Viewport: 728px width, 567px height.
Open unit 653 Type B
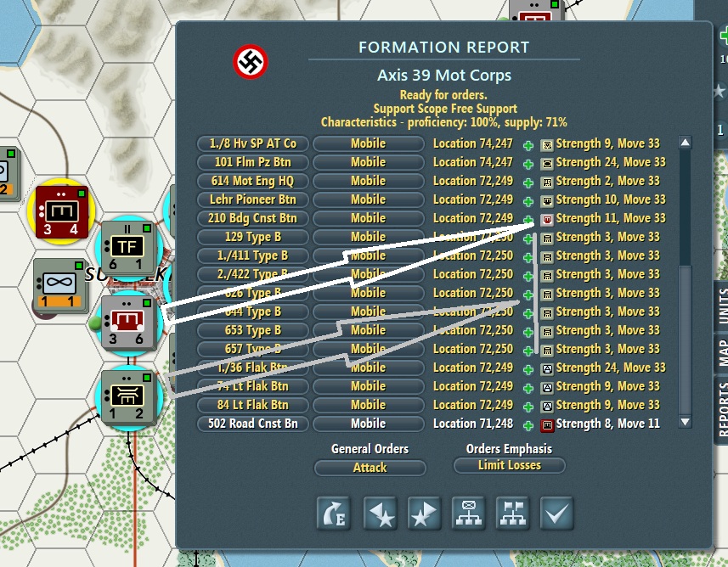pos(252,330)
